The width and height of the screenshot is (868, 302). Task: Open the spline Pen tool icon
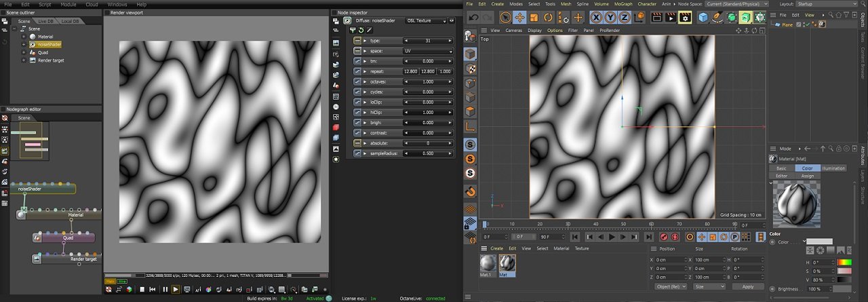tap(717, 18)
